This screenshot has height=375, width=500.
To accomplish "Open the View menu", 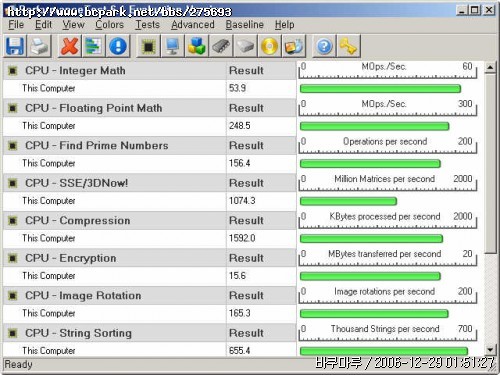I will [x=73, y=25].
